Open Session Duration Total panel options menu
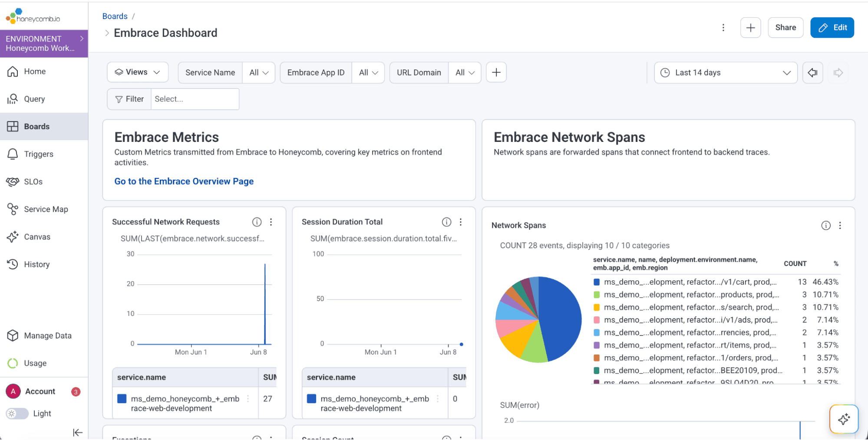Viewport: 868px width, 440px height. pyautogui.click(x=461, y=222)
